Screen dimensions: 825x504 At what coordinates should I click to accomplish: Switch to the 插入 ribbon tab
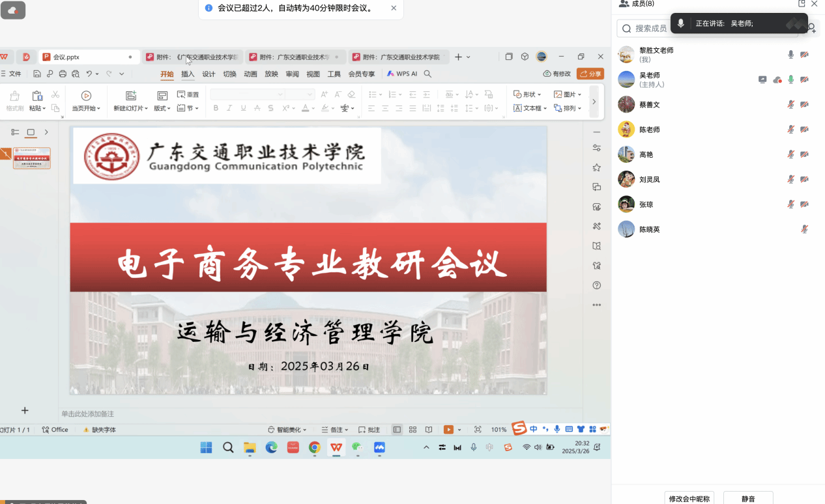point(188,74)
